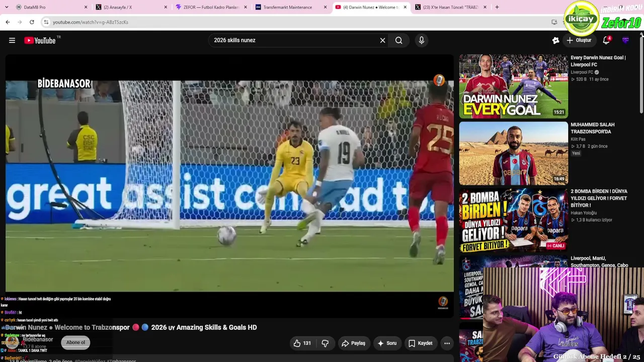
Task: Open the MUHAMMED SALAH TRABZONSPOR'DA title
Action: coord(593,128)
